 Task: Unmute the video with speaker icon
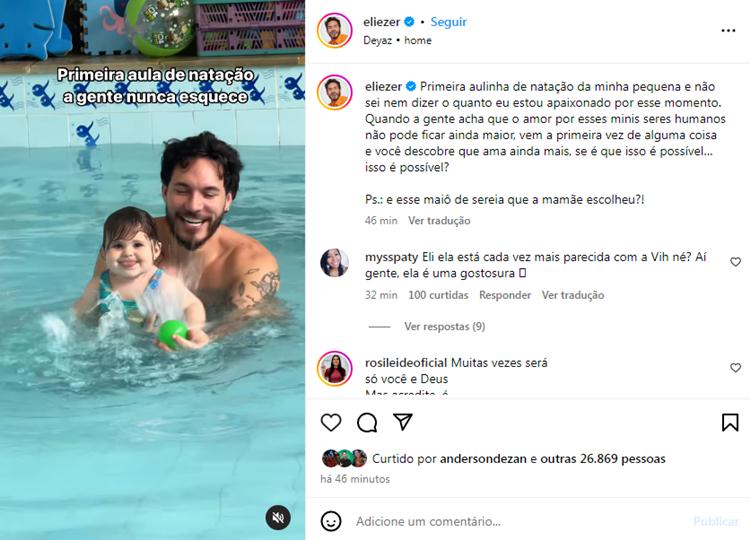point(278,518)
